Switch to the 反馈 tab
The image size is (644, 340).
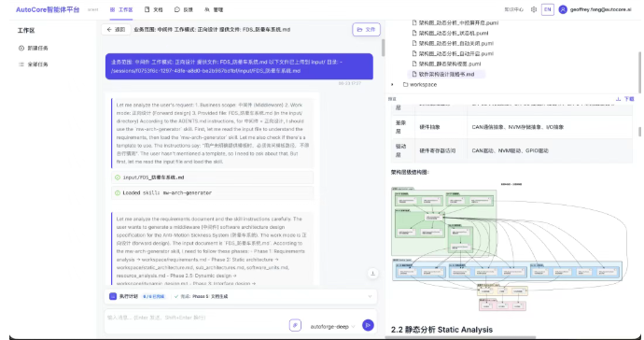tap(184, 9)
